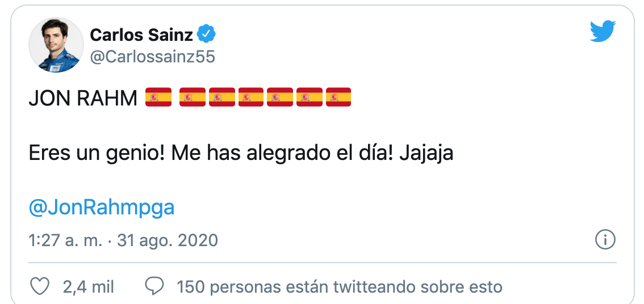Click the Twitter bird logo
This screenshot has height=304, width=644.
[602, 32]
